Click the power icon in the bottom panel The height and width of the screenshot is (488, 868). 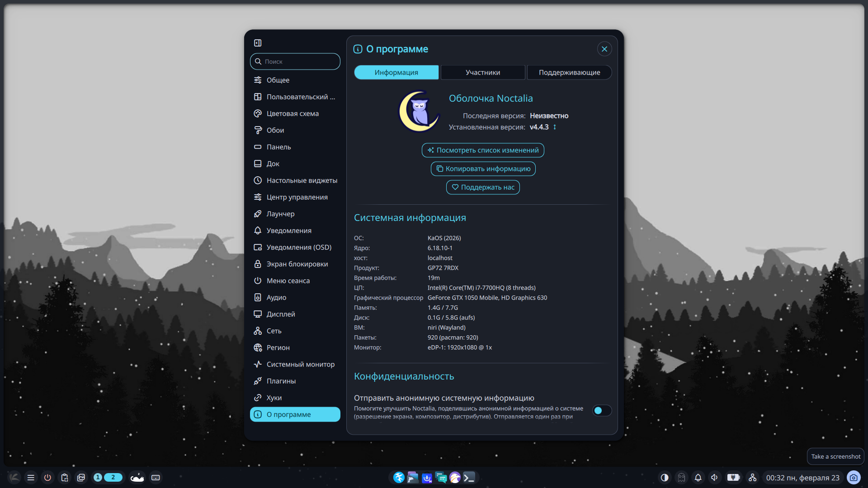47,478
